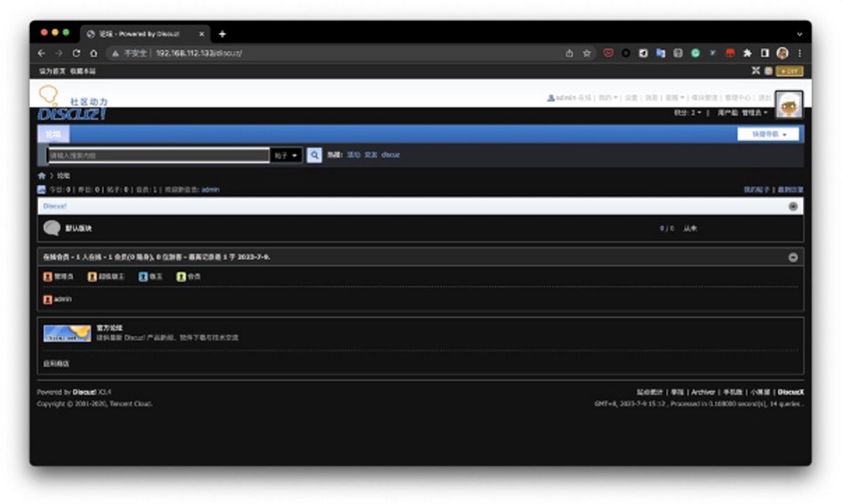Click the forum statistics chart icon
The image size is (842, 504).
[41, 189]
